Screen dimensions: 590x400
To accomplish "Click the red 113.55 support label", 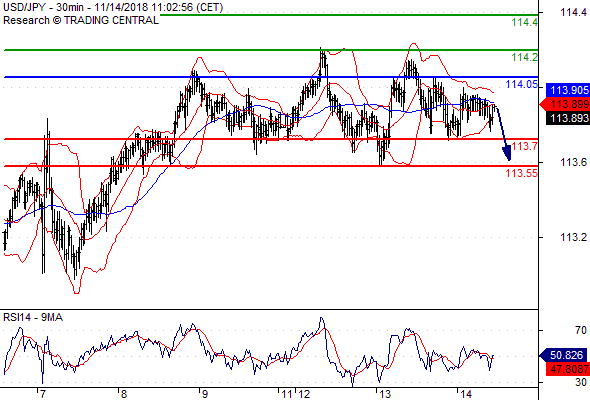I will click(x=522, y=173).
